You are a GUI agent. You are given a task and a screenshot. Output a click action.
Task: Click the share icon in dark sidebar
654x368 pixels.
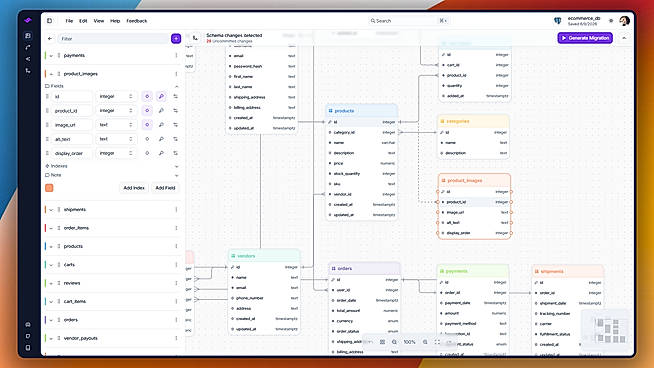(28, 59)
